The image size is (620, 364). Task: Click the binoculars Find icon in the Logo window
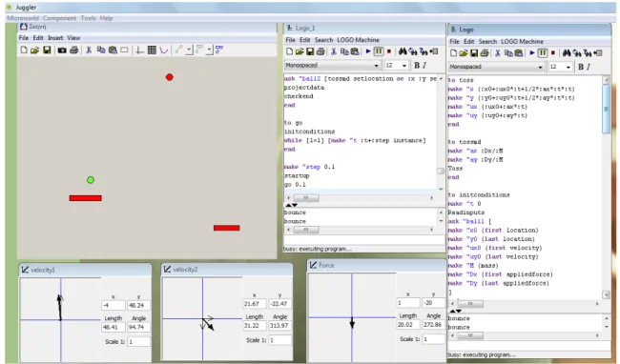click(x=567, y=53)
